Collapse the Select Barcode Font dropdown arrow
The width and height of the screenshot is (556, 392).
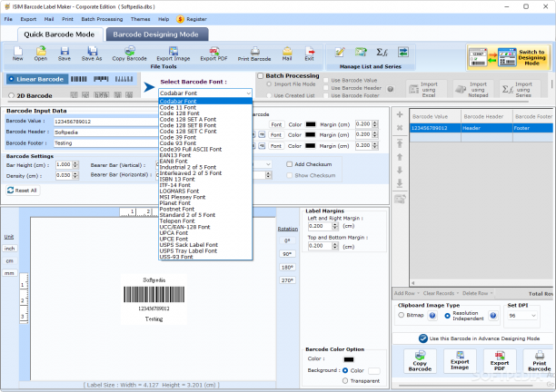pyautogui.click(x=248, y=93)
